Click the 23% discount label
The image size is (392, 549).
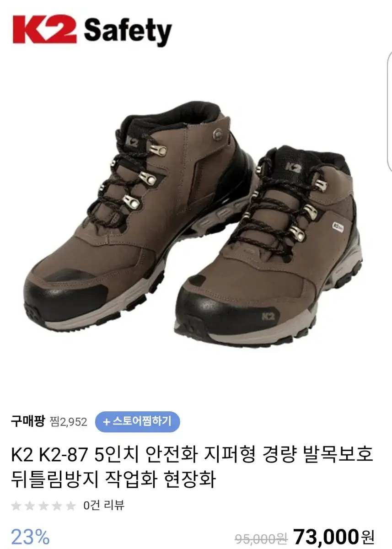pyautogui.click(x=30, y=536)
